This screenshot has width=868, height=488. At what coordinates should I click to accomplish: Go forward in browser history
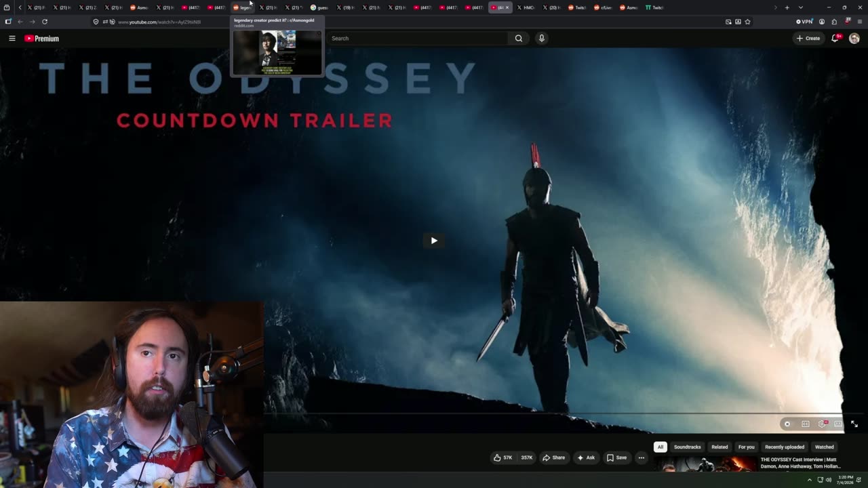pos(32,22)
